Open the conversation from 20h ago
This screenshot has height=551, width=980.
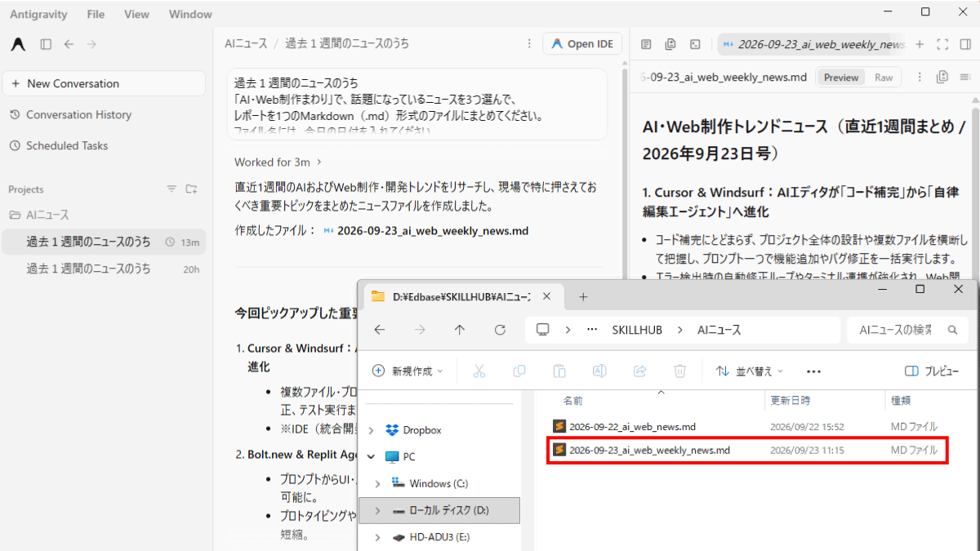104,269
